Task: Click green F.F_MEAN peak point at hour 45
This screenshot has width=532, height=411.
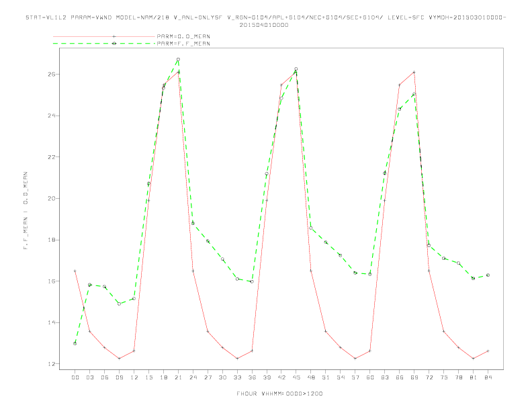Action: [x=296, y=69]
